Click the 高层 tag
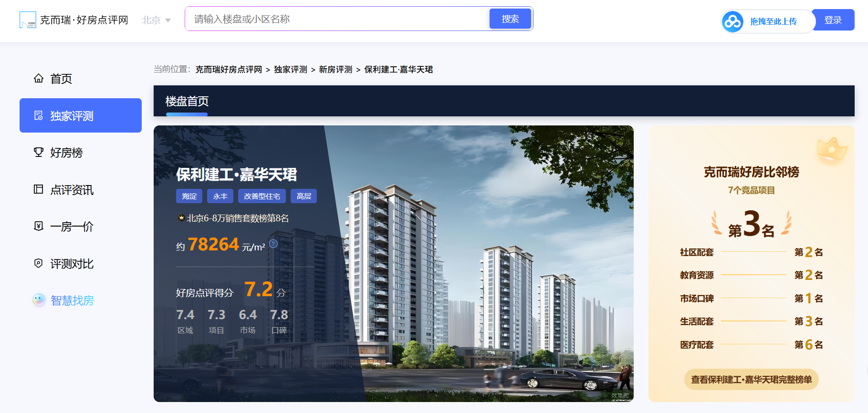 click(304, 196)
